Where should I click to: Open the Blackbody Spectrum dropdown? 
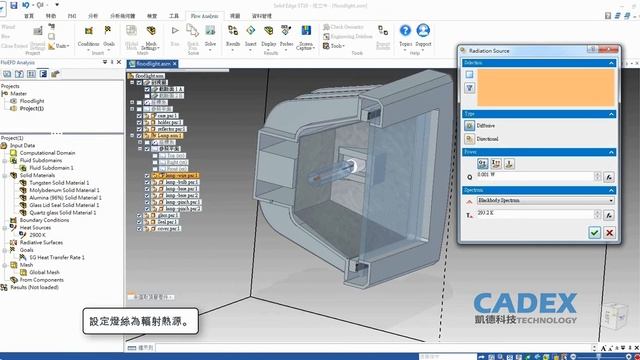coord(546,200)
